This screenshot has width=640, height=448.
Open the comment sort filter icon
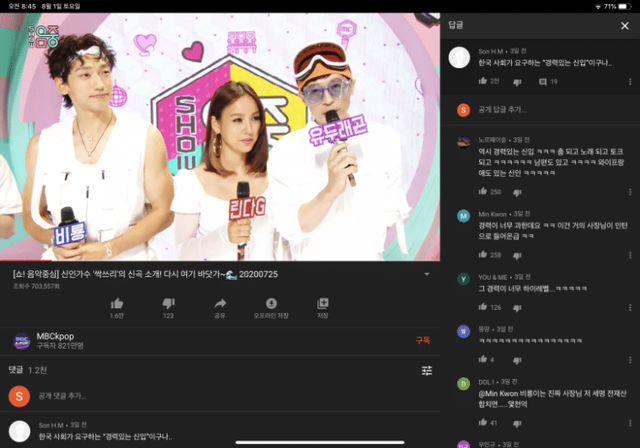[x=427, y=370]
